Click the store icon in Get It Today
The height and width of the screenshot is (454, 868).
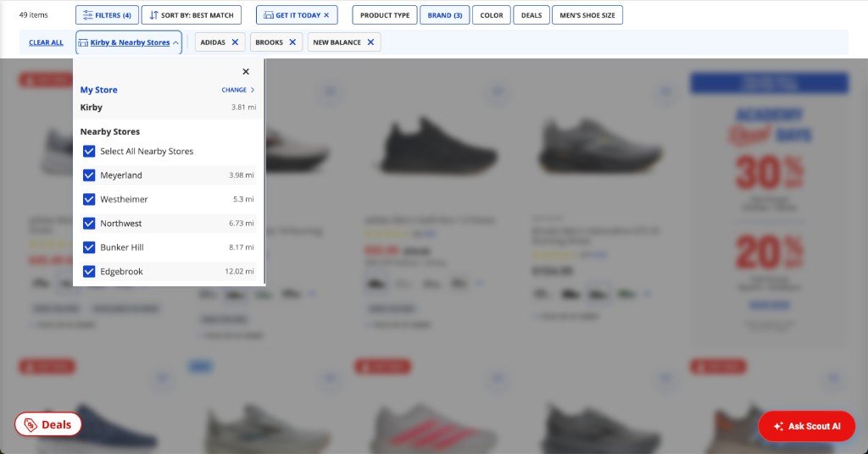pyautogui.click(x=269, y=15)
